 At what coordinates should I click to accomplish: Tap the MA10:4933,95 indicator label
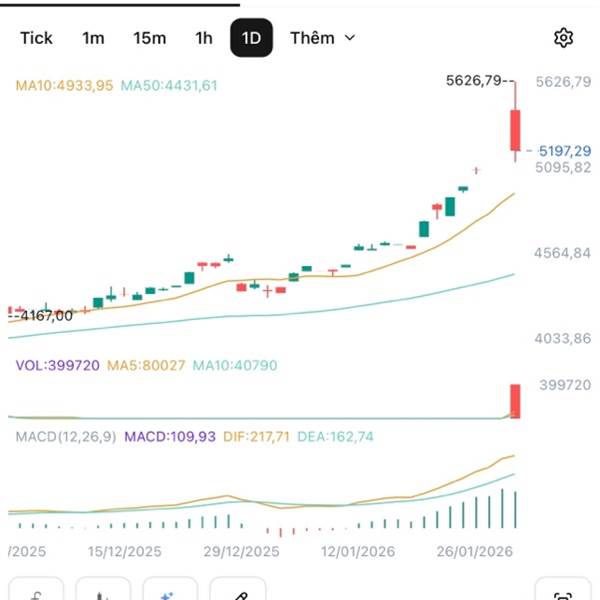click(x=65, y=86)
